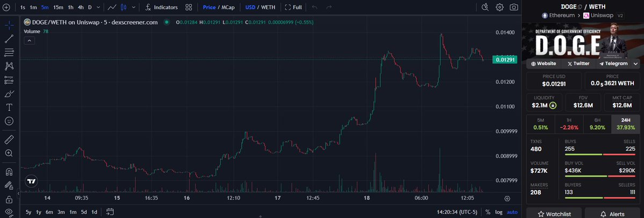Viewport: 644px width, 218px height.
Task: Switch denomination to USD
Action: pyautogui.click(x=250, y=7)
